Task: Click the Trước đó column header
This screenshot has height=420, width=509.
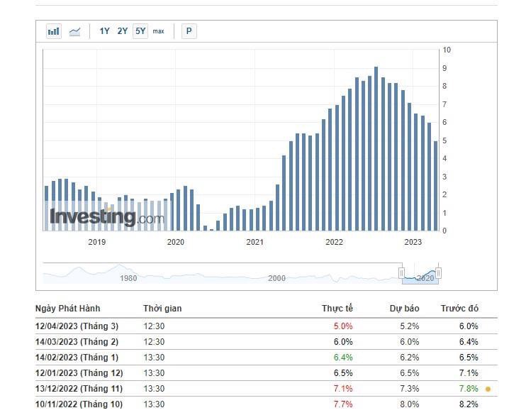Action: [x=459, y=309]
